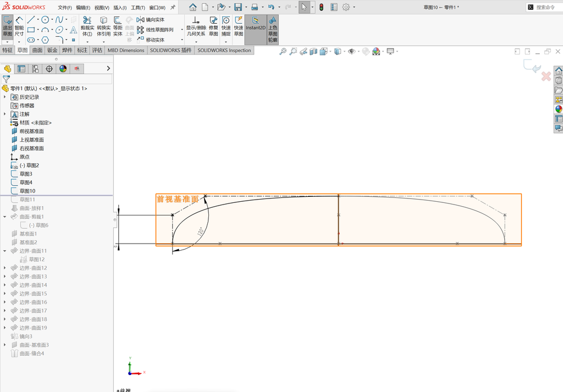
Task: Switch to the 评估 ribbon tab
Action: click(x=97, y=50)
